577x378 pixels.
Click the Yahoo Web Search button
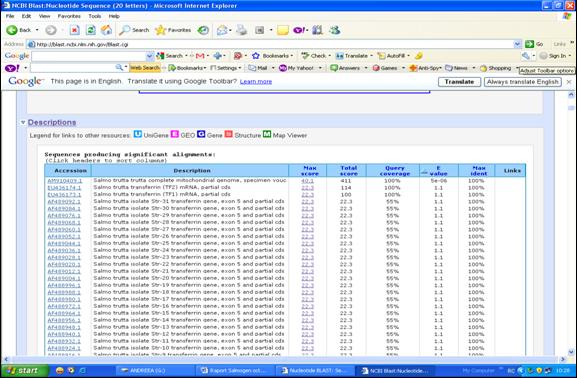[145, 68]
